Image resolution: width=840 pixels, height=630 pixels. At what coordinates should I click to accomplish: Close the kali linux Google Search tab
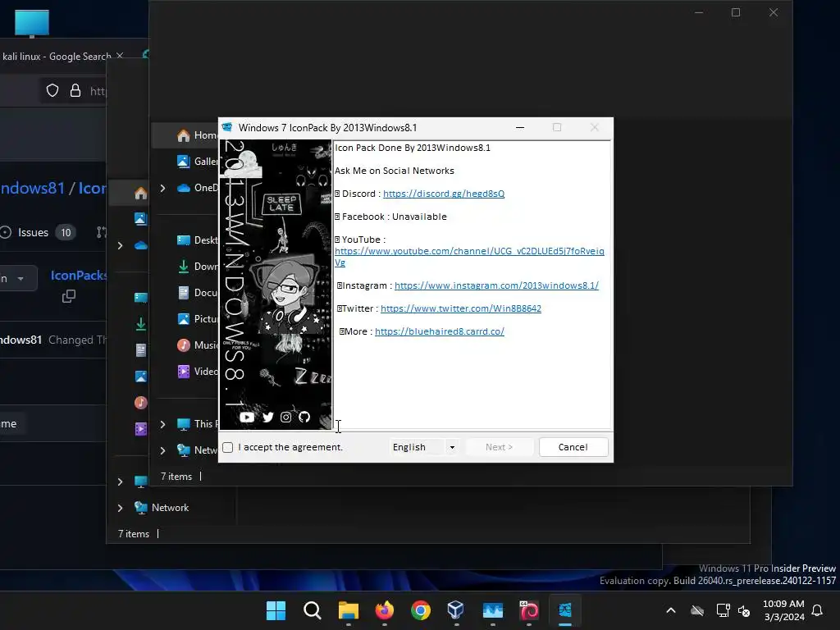[x=120, y=56]
